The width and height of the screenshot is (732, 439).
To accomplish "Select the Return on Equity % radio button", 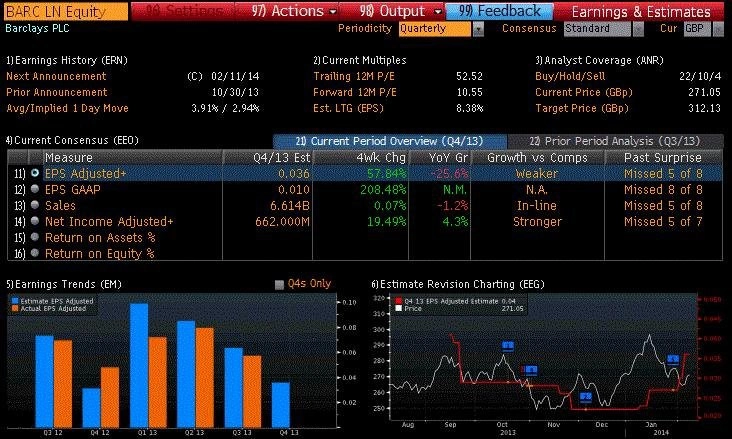I will (35, 253).
